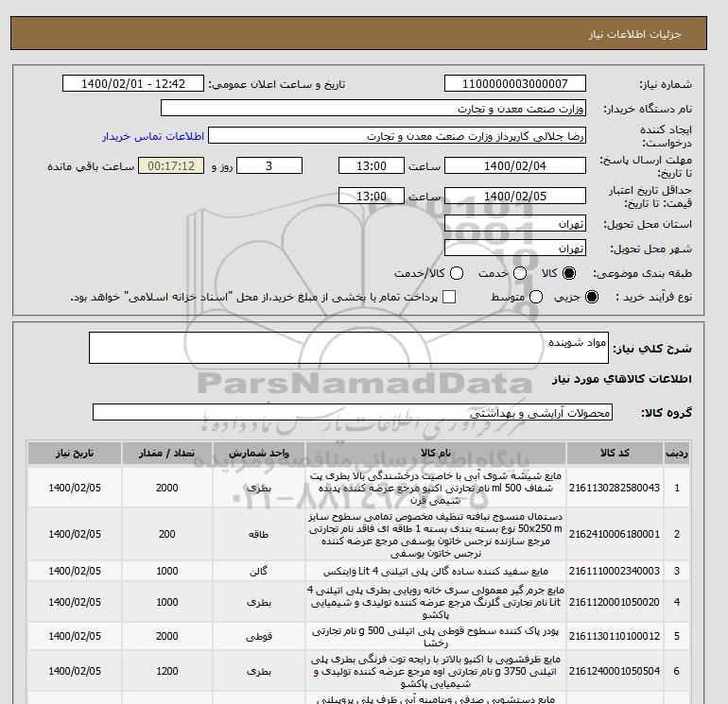Click item code 2161130110100012
Viewport: 728px width, 704px height.
point(615,636)
